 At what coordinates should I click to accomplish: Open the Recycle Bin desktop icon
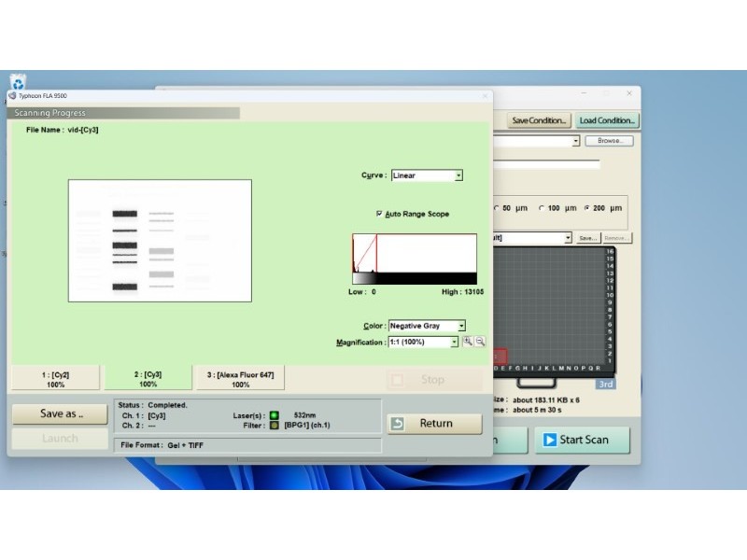point(18,81)
